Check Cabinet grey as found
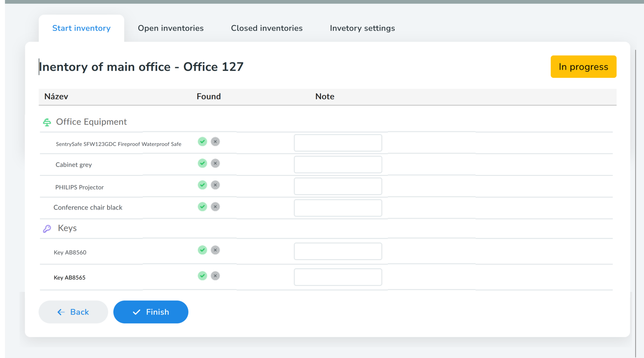Image resolution: width=644 pixels, height=358 pixels. tap(202, 163)
